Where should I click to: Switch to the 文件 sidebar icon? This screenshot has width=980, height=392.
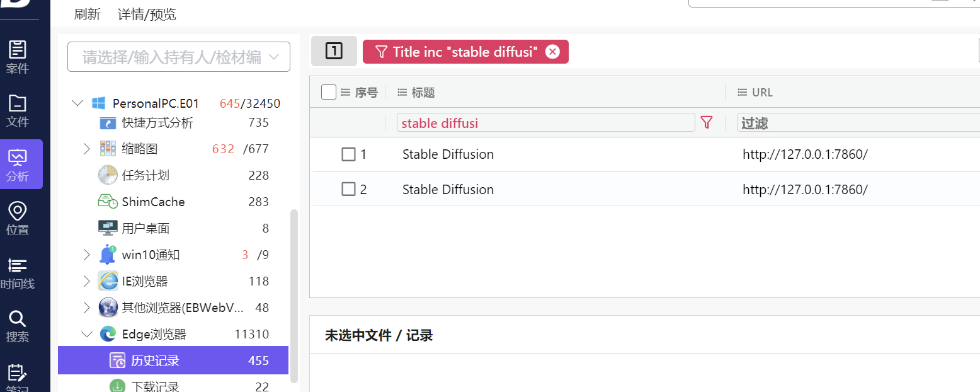[17, 110]
